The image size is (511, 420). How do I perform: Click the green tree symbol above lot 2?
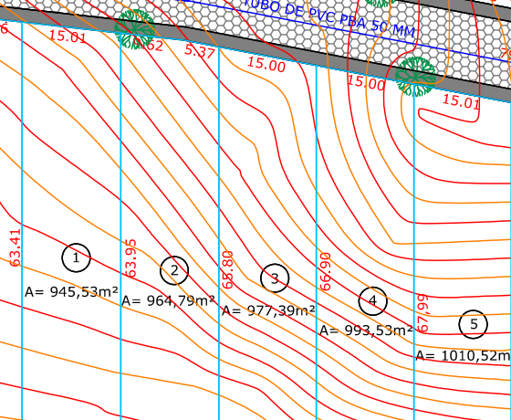point(134,29)
